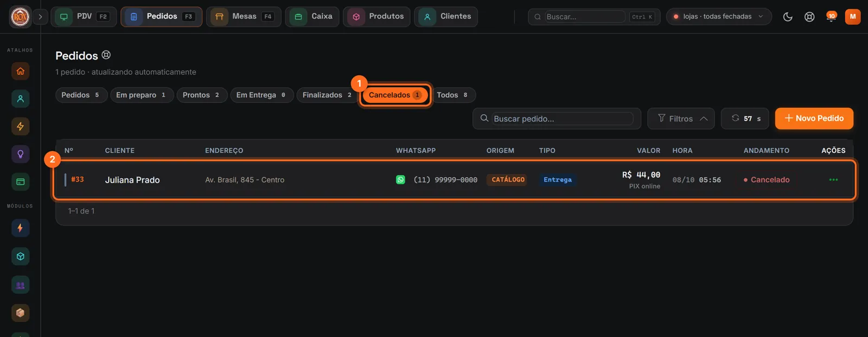Open the Mesas section (F4)
The width and height of the screenshot is (868, 337).
tap(244, 17)
